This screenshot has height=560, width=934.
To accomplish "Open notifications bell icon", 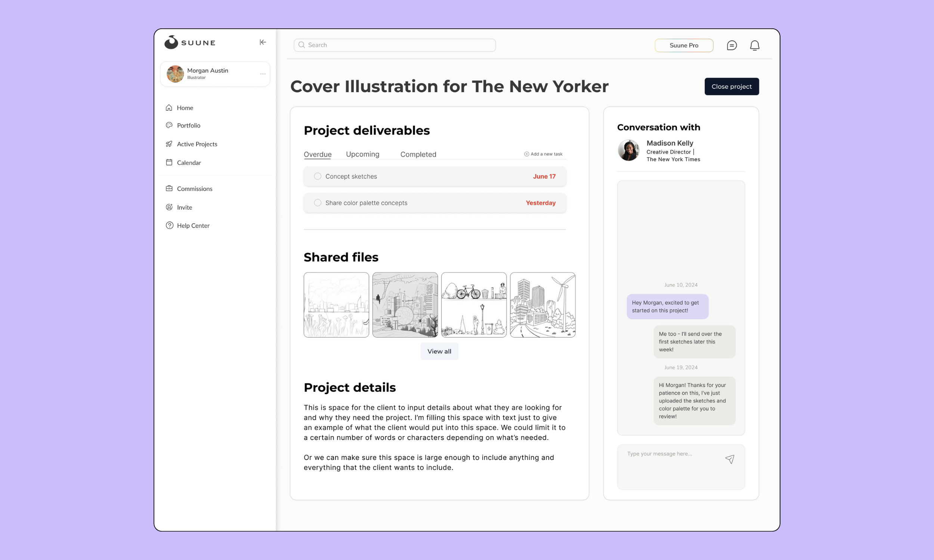I will 754,45.
